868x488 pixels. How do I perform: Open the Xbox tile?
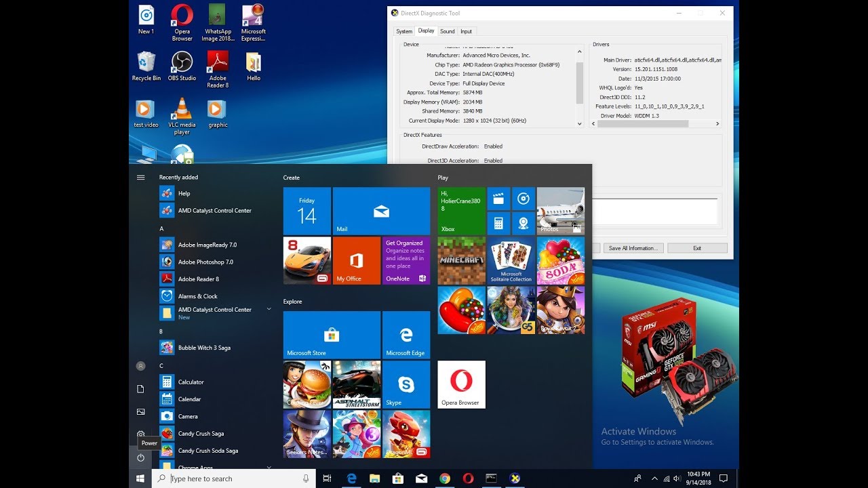click(462, 211)
